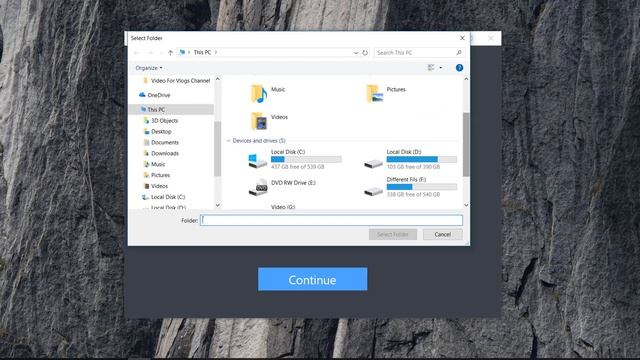Click This PC in address bar
This screenshot has height=360, width=640.
(202, 53)
